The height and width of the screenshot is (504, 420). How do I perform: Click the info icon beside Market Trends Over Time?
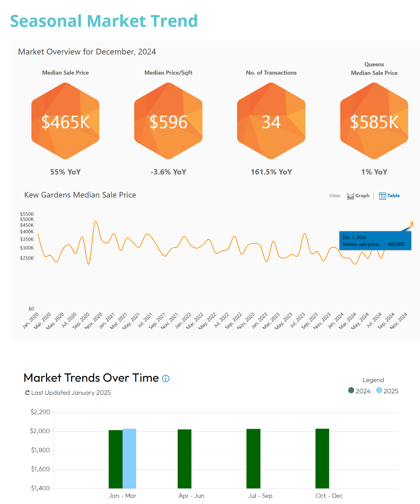pyautogui.click(x=166, y=379)
